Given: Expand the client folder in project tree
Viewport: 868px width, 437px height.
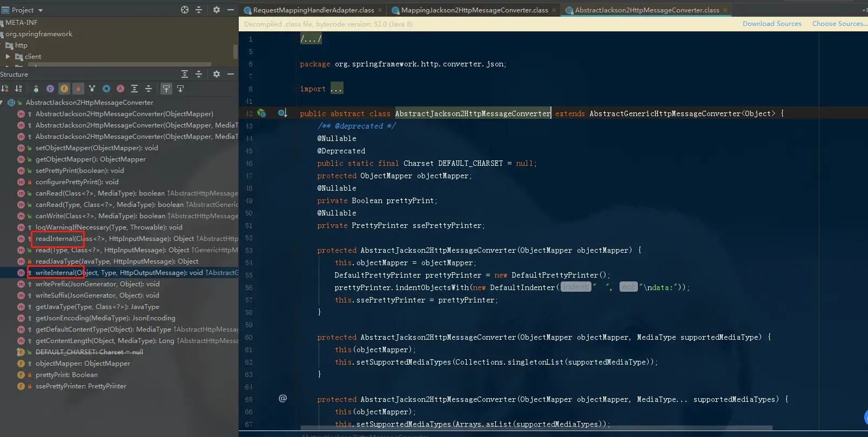Looking at the screenshot, I should point(8,56).
